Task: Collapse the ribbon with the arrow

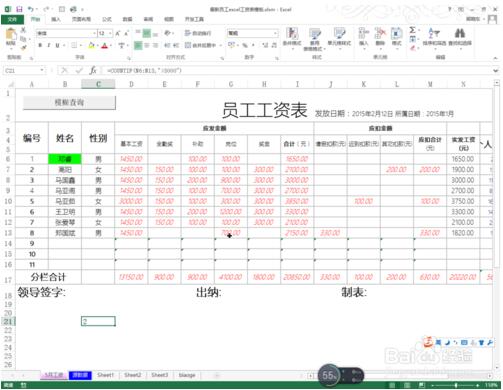Action: [x=495, y=58]
